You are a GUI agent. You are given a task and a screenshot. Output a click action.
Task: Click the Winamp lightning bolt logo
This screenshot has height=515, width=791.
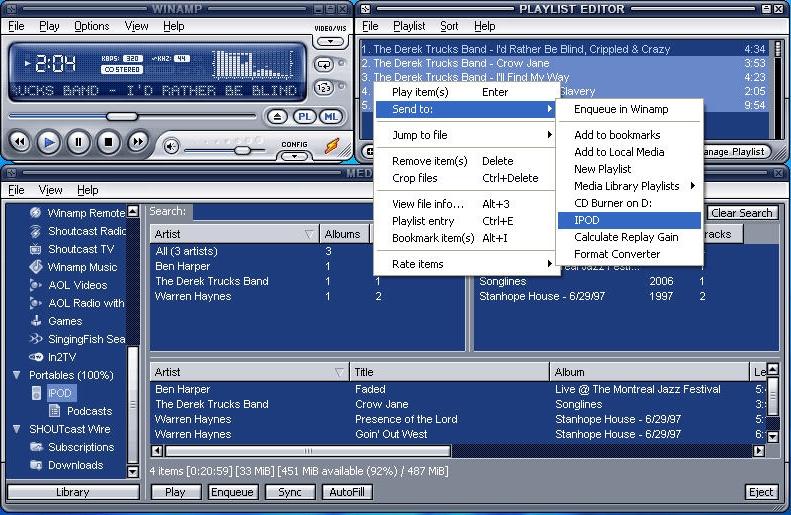tap(332, 146)
